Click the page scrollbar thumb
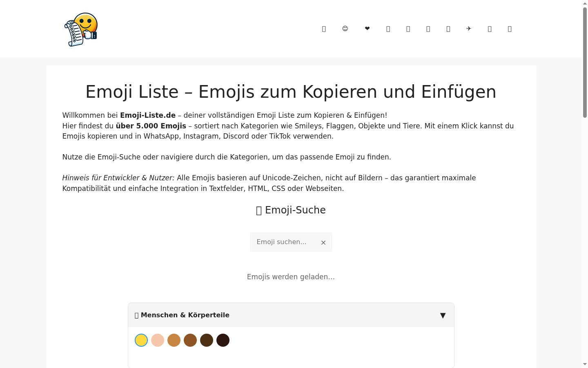588x368 pixels. (x=585, y=62)
